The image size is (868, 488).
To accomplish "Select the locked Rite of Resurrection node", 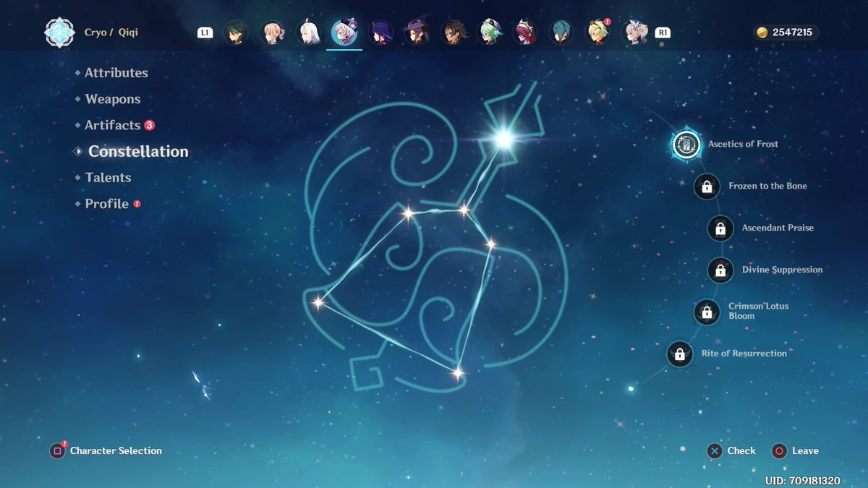I will (679, 354).
